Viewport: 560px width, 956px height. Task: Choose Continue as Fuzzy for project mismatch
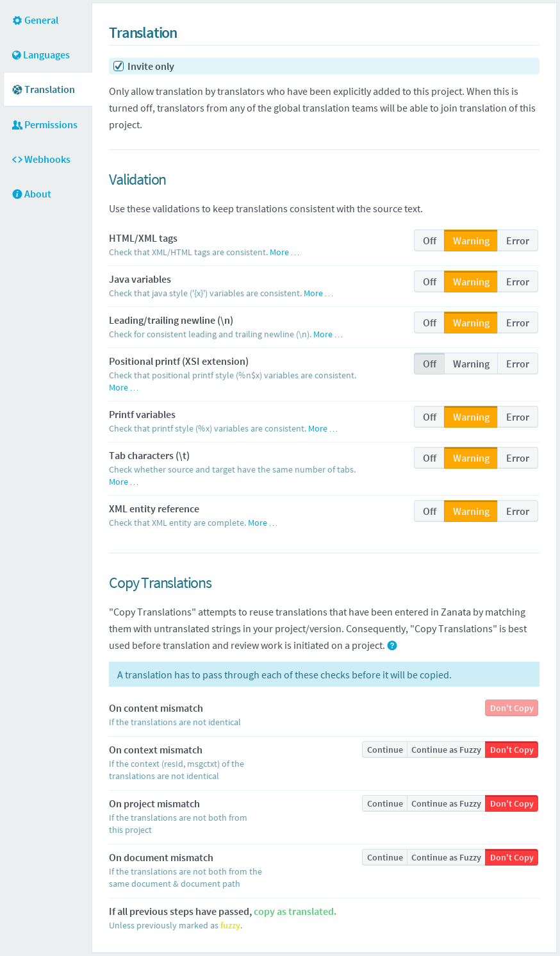pos(446,803)
